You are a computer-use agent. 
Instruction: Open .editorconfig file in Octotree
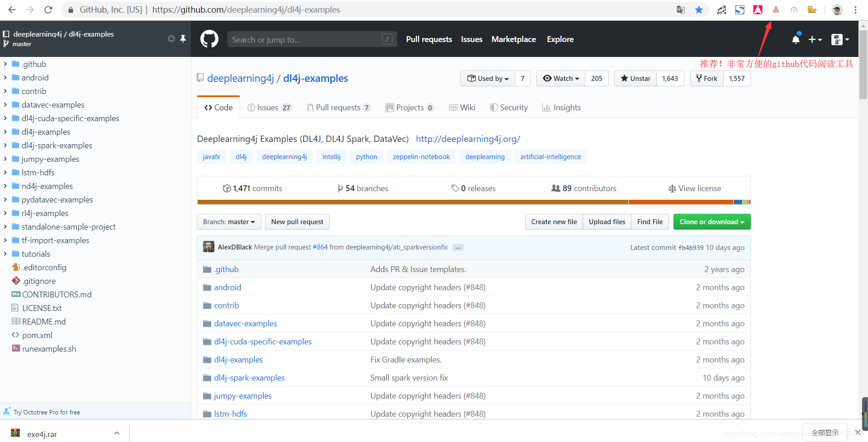click(x=44, y=268)
